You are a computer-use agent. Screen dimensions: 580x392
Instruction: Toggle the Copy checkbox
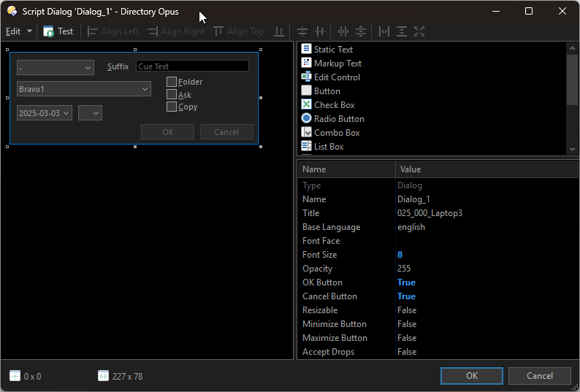pos(171,107)
